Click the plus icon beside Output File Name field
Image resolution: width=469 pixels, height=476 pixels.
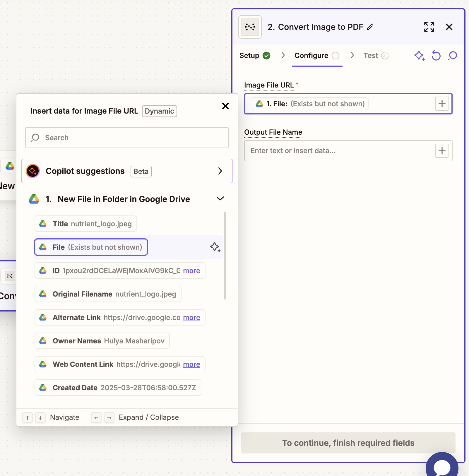442,150
